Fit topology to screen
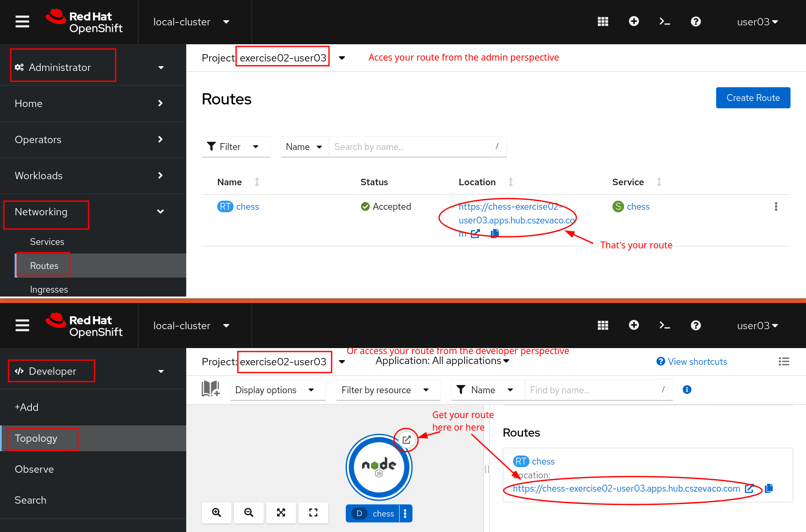The height and width of the screenshot is (532, 806). coord(281,513)
